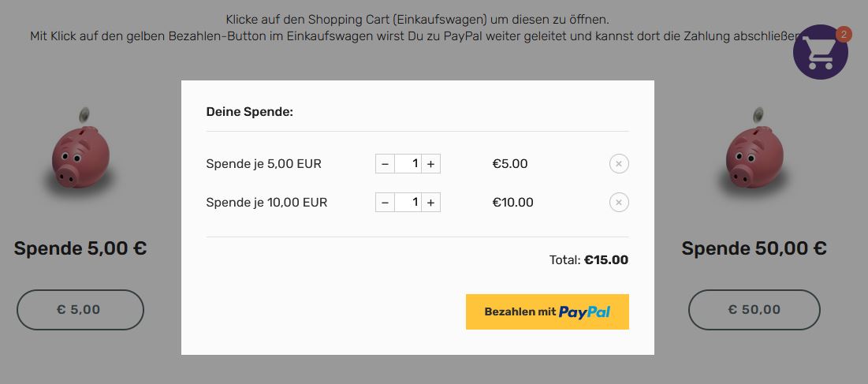868x384 pixels.
Task: Click the € 50,00 donation button
Action: (x=754, y=310)
